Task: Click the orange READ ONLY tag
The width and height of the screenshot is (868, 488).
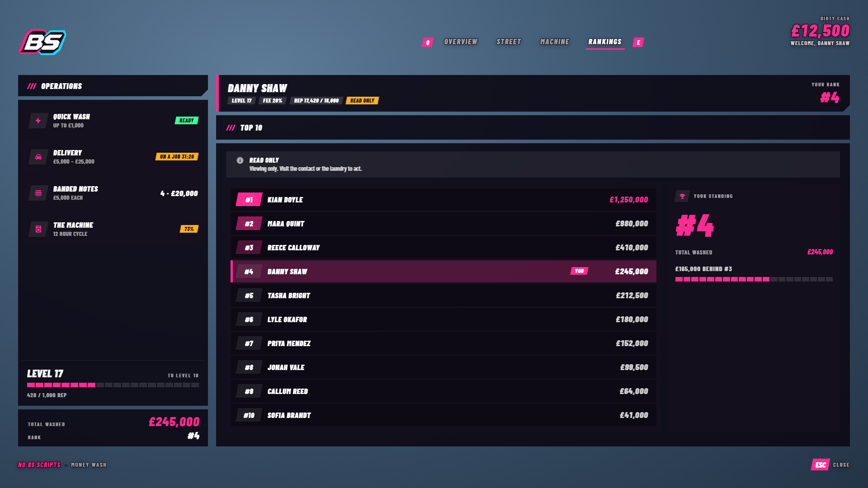Action: [x=362, y=101]
